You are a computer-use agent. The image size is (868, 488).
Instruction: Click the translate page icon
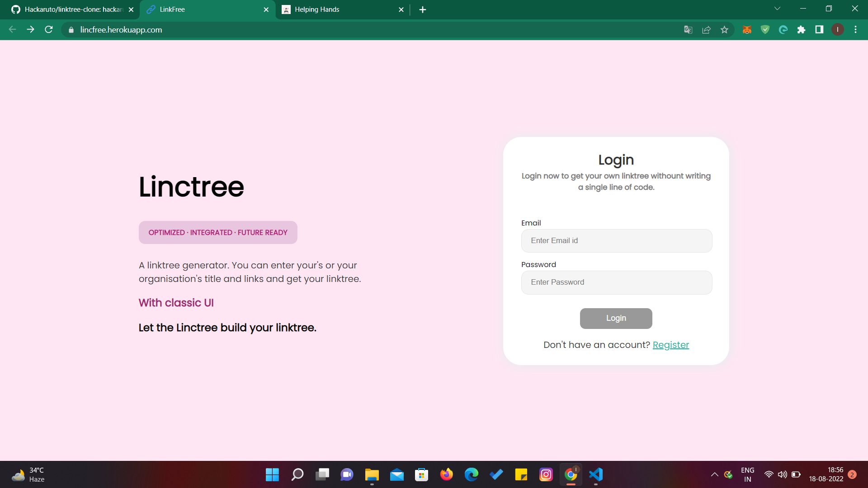click(x=688, y=30)
